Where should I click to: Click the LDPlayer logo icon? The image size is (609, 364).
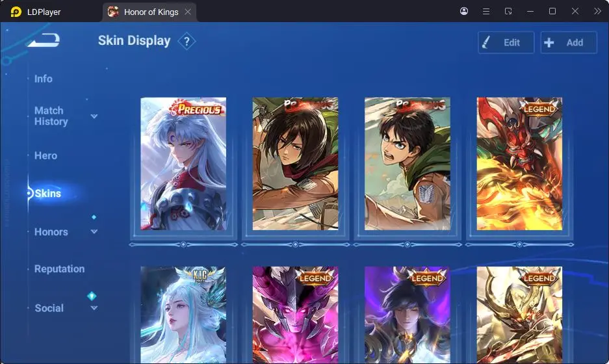coord(16,12)
